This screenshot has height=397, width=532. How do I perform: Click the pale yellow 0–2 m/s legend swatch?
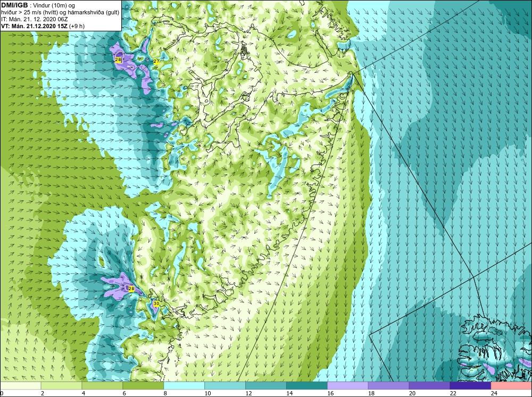click(x=20, y=386)
